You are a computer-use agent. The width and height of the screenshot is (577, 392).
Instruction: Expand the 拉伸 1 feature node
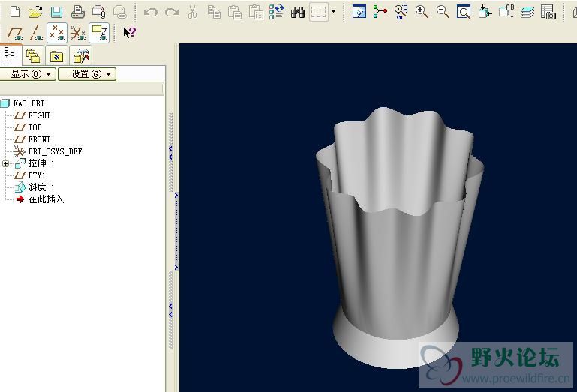click(x=5, y=163)
